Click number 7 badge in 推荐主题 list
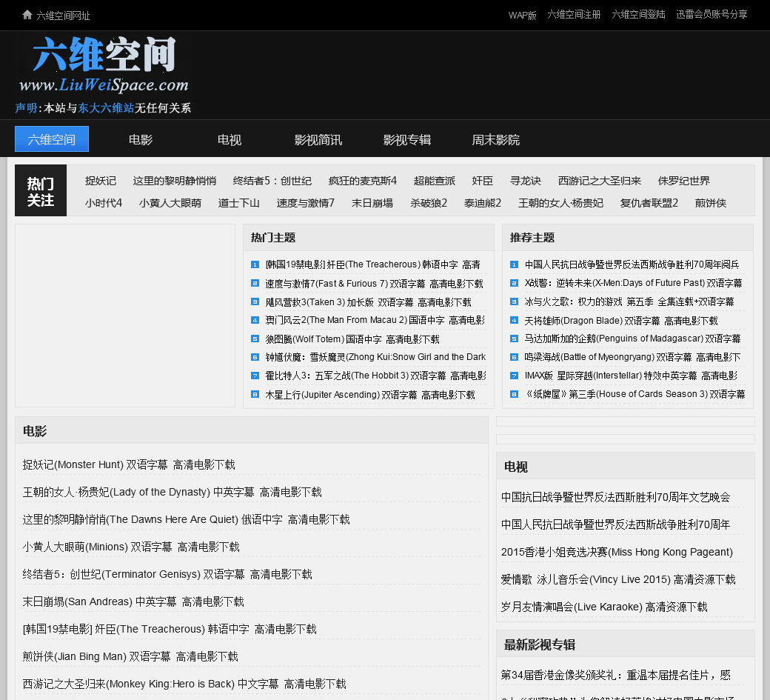 pyautogui.click(x=514, y=376)
